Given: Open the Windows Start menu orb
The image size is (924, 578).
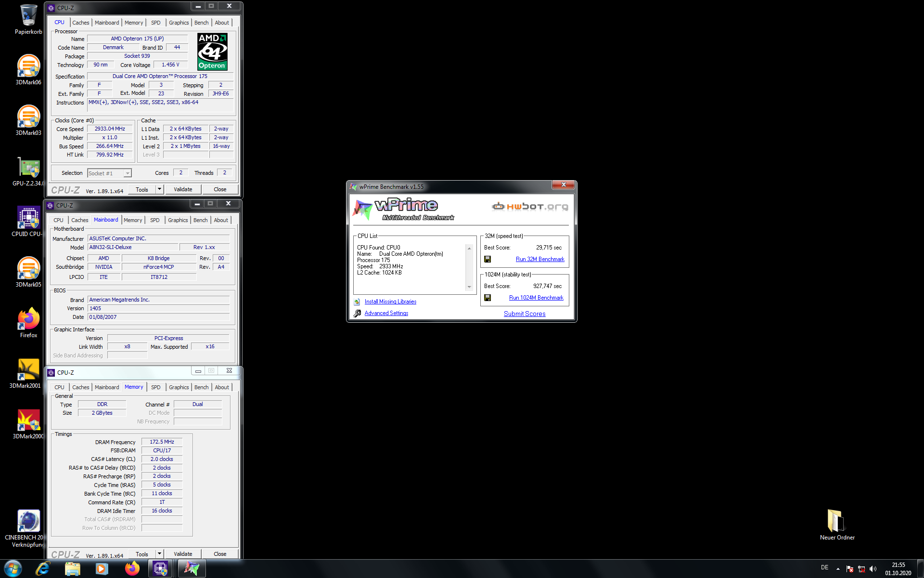Looking at the screenshot, I should coord(13,568).
